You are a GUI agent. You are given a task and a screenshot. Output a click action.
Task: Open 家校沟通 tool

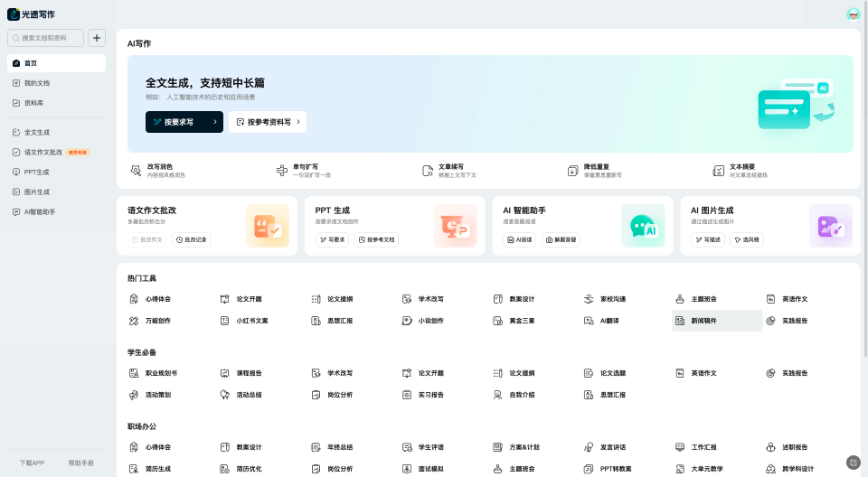coord(605,299)
